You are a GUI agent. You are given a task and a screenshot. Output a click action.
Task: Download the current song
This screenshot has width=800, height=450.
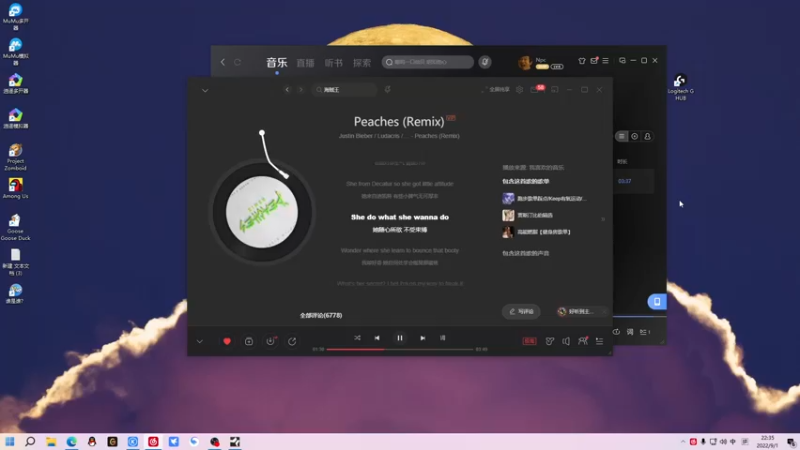[270, 341]
